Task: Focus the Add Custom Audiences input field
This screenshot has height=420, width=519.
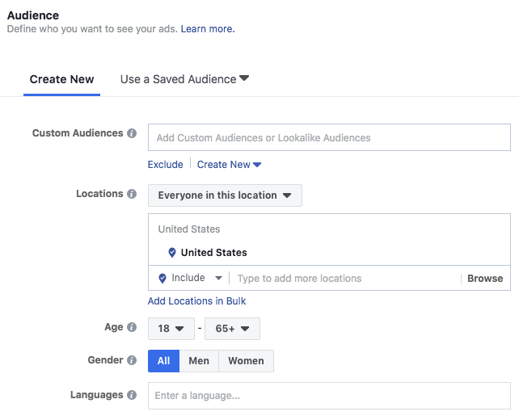Action: (x=329, y=137)
